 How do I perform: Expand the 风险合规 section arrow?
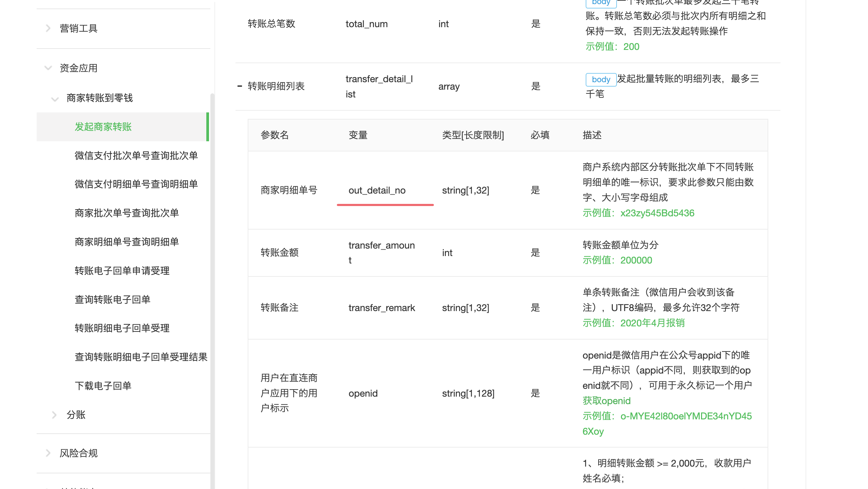tap(48, 453)
